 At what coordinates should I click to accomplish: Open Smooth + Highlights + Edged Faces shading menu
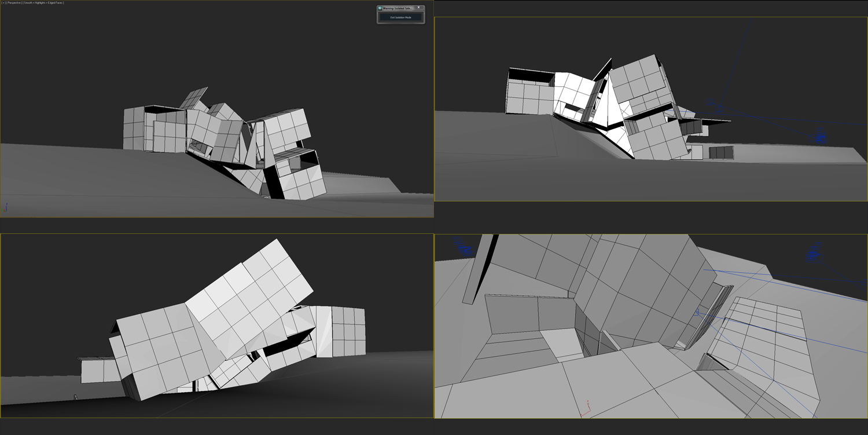44,3
